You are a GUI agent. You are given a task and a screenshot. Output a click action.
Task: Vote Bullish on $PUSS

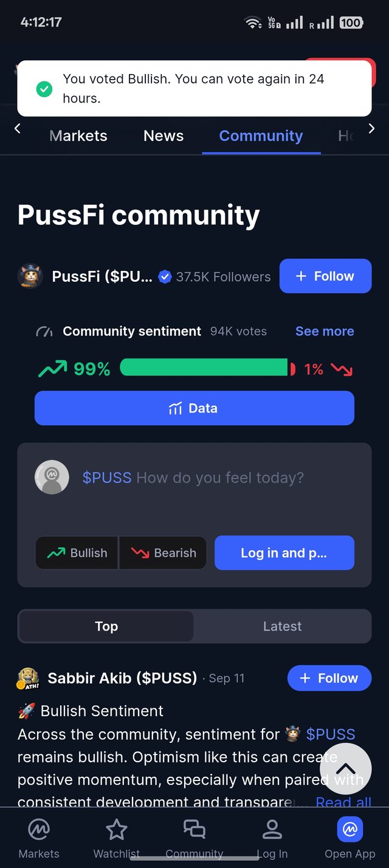pos(77,553)
